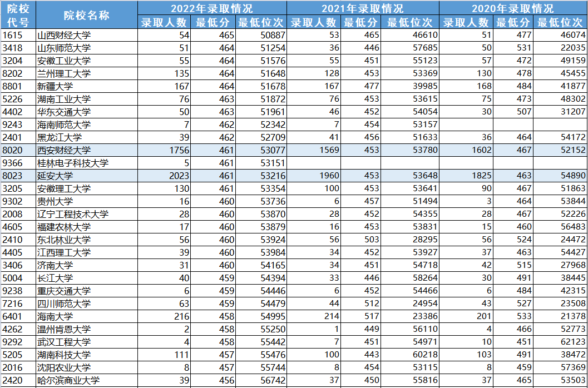Click 重庆交通大学 cell
The width and height of the screenshot is (588, 388).
[x=87, y=291]
